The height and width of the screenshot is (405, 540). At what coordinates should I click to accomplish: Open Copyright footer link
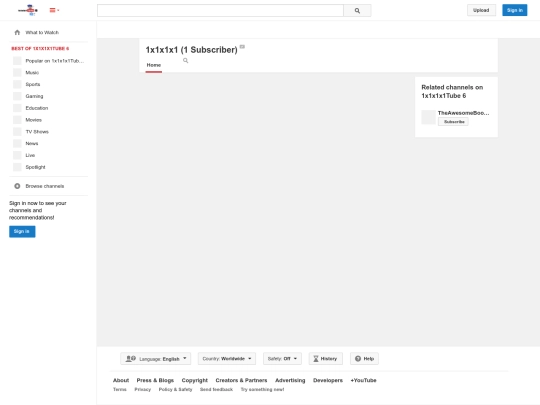tap(195, 380)
